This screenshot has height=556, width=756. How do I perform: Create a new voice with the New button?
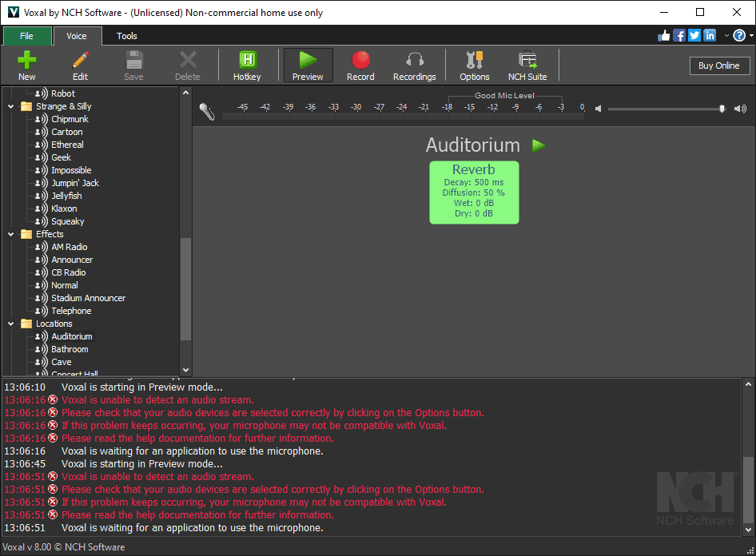coord(27,66)
